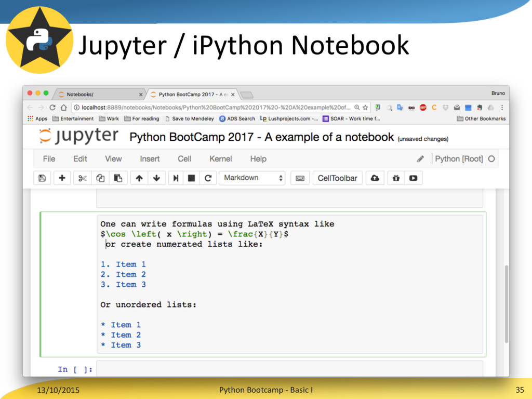
Task: Copy selected cell icon
Action: [x=100, y=178]
